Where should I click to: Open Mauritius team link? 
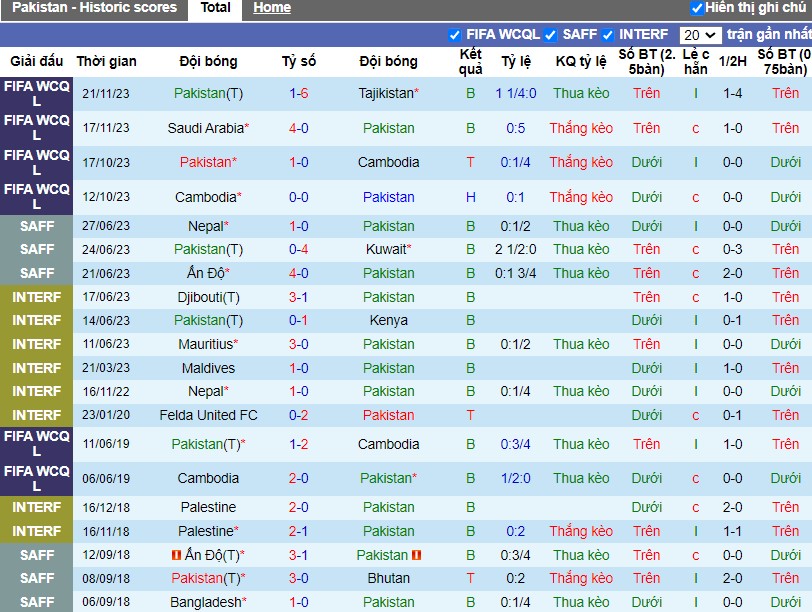click(x=208, y=344)
